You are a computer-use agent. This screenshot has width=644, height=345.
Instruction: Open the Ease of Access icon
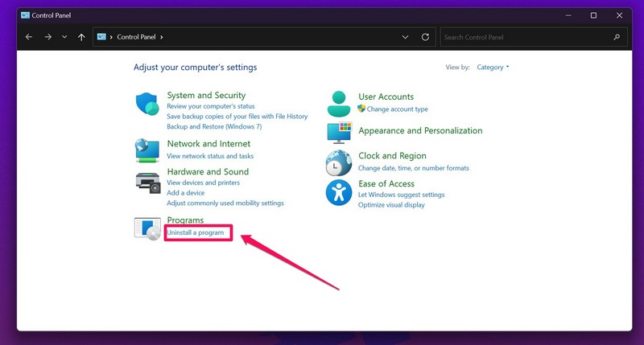339,193
